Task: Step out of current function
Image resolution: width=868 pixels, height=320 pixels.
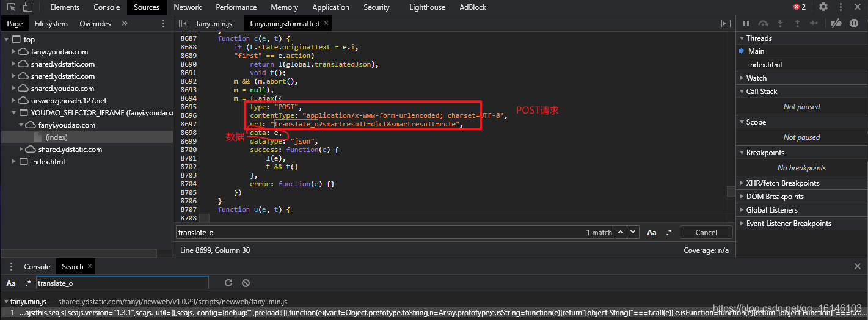Action: point(797,23)
